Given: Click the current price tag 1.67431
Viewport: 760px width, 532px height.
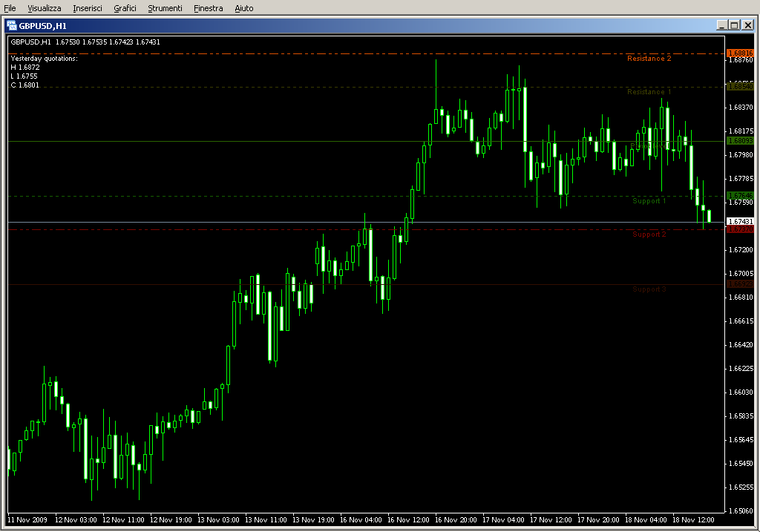Looking at the screenshot, I should click(740, 221).
